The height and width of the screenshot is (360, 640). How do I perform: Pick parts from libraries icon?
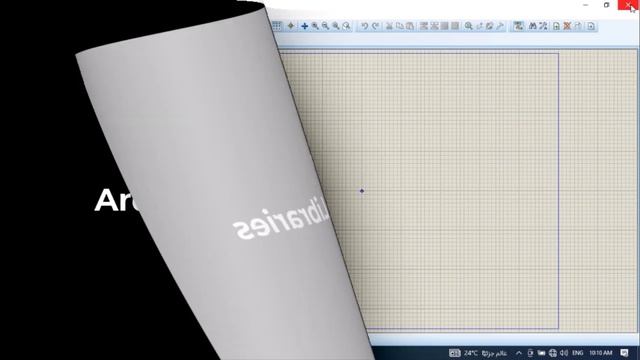tap(469, 26)
